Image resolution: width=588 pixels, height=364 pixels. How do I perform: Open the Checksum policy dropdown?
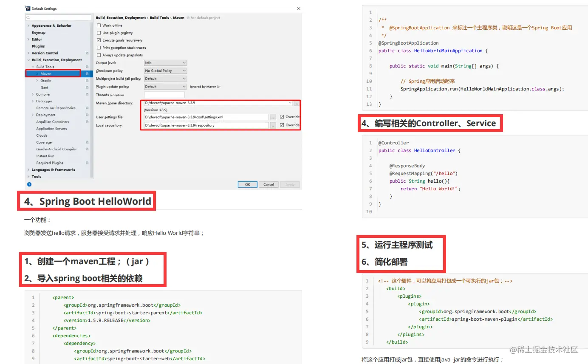165,71
